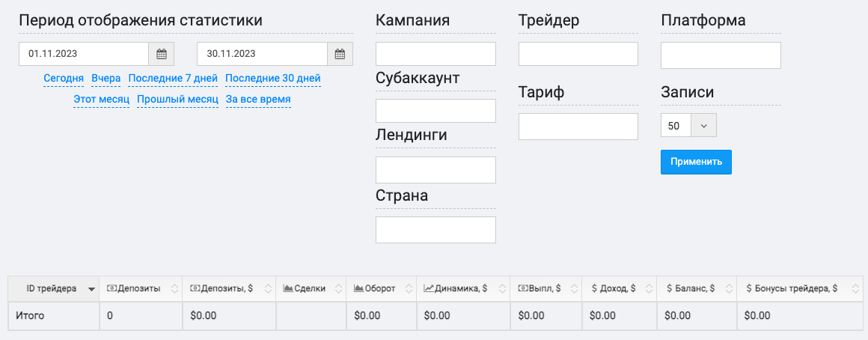This screenshot has width=868, height=340.
Task: Select the Вчера period link
Action: pos(106,79)
